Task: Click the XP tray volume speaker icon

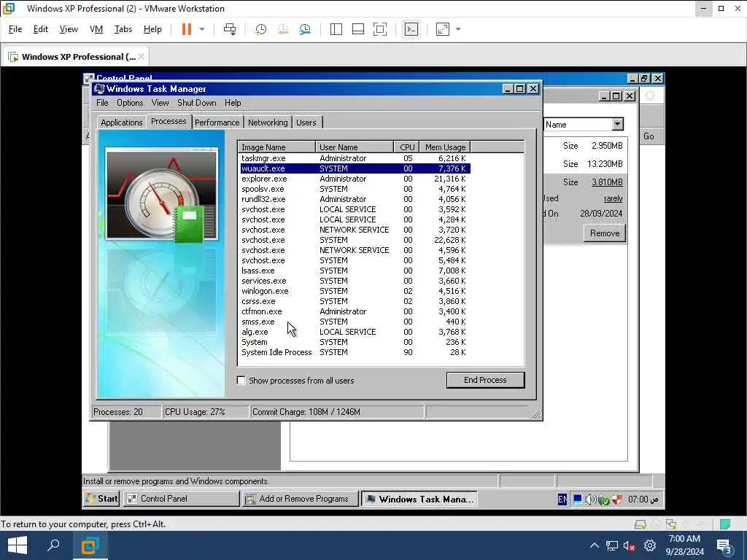Action: point(590,499)
